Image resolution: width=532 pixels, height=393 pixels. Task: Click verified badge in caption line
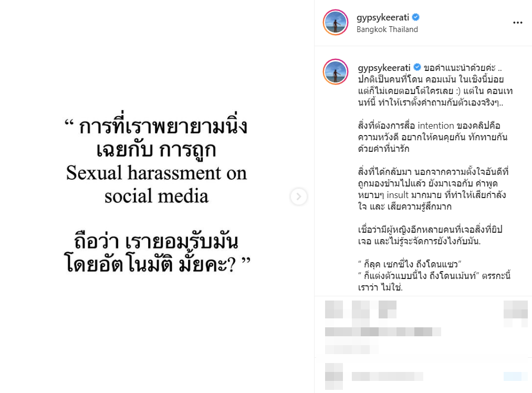click(417, 68)
